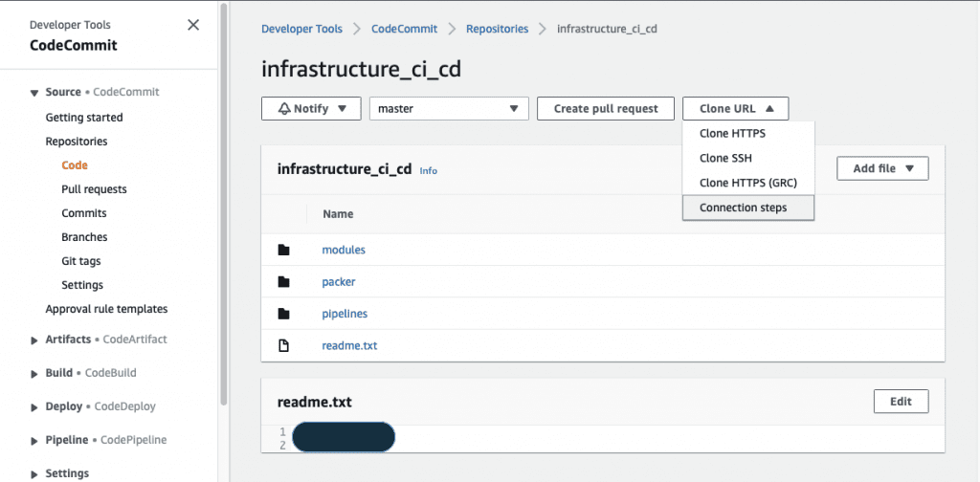Click the CodeCommit sidebar title
This screenshot has height=482, width=980.
[73, 46]
